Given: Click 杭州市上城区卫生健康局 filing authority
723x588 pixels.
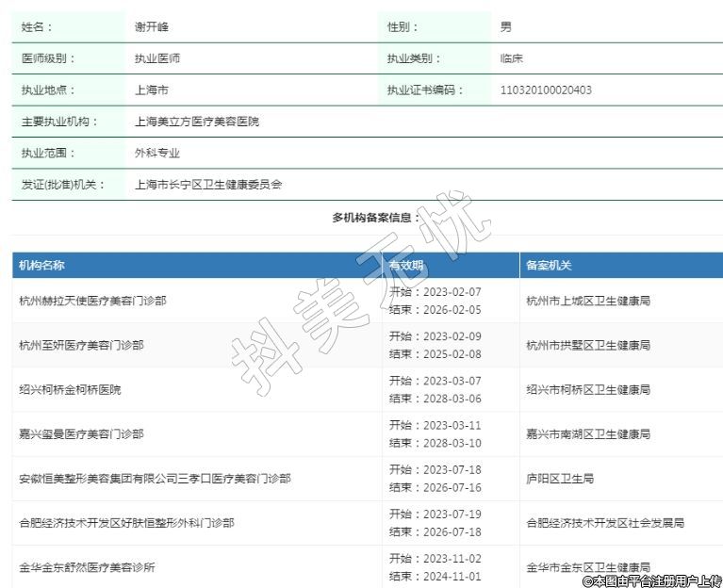Looking at the screenshot, I should pos(587,302).
